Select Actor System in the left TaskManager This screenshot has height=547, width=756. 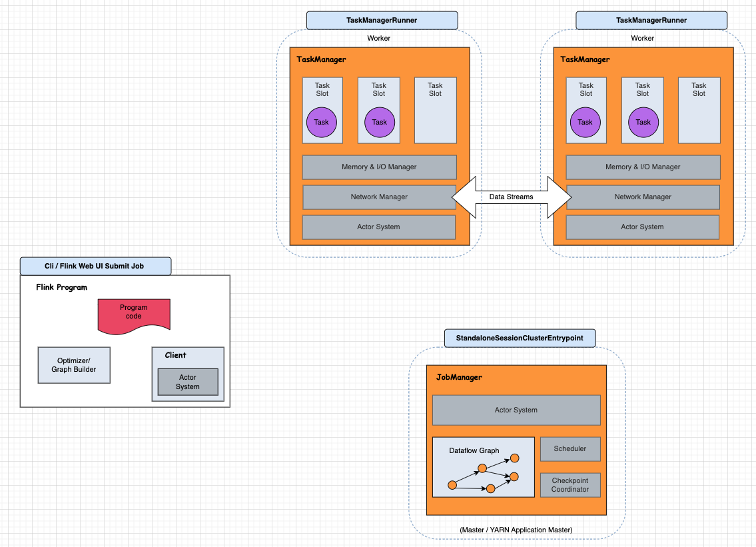[x=379, y=227]
